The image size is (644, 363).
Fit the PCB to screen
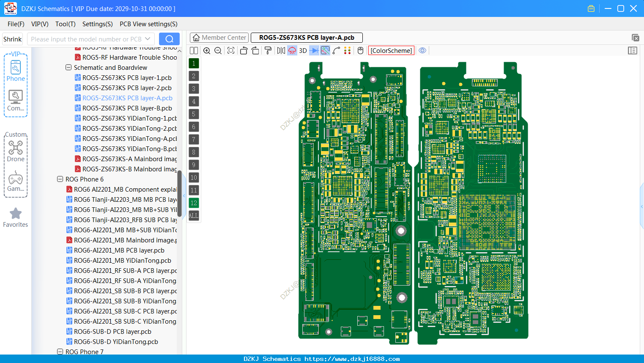pyautogui.click(x=231, y=51)
